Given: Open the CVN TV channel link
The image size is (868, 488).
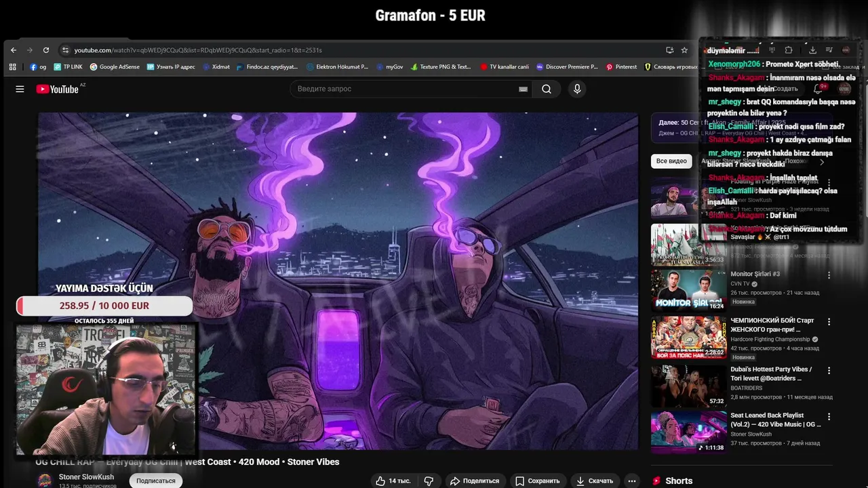Looking at the screenshot, I should (740, 284).
